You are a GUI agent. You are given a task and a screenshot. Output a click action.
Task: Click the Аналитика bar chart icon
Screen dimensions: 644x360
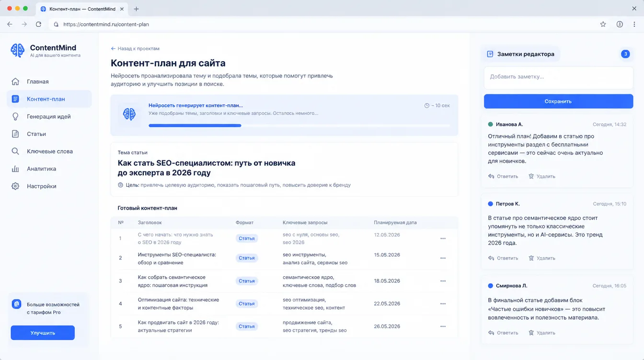pyautogui.click(x=15, y=169)
